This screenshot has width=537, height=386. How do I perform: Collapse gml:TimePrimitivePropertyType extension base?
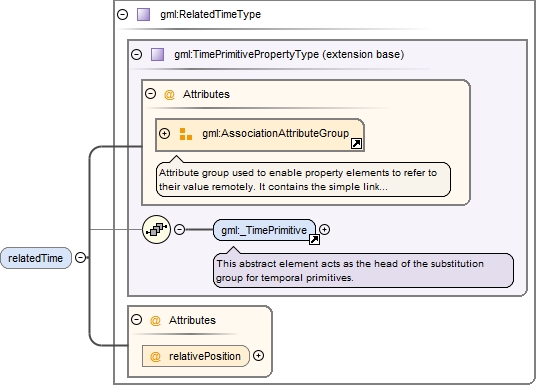[137, 54]
